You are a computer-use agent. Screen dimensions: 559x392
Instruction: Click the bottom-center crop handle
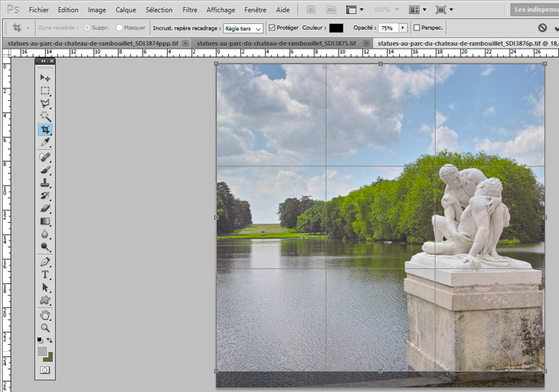pos(380,372)
